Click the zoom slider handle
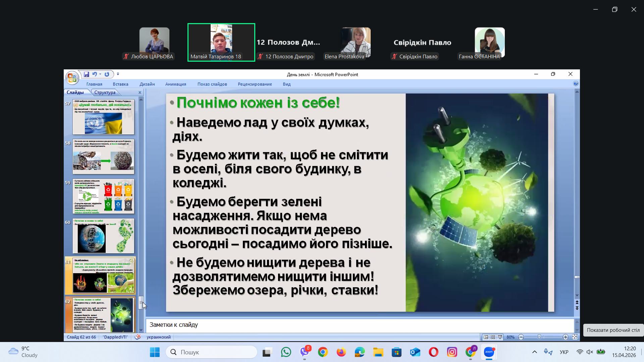This screenshot has width=644, height=362. coord(539,337)
